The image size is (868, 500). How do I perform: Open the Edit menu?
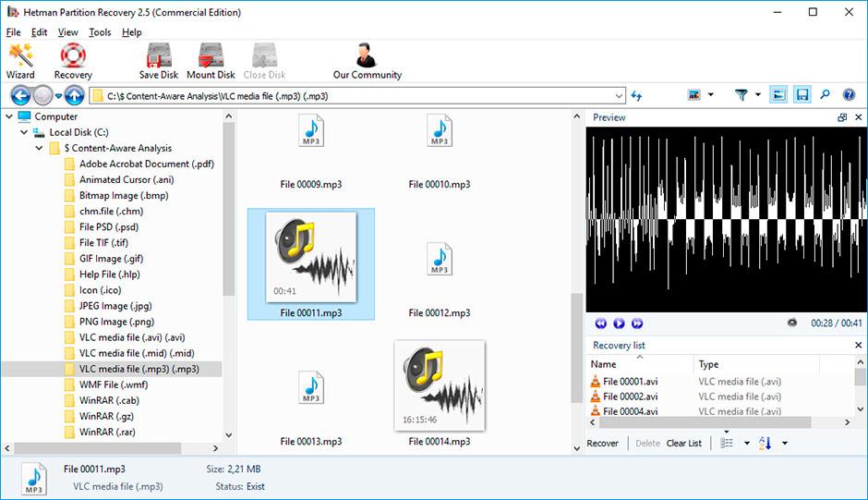[39, 32]
